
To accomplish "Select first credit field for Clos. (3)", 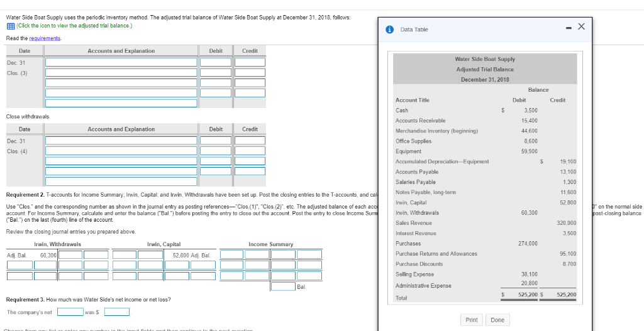I will tap(250, 62).
